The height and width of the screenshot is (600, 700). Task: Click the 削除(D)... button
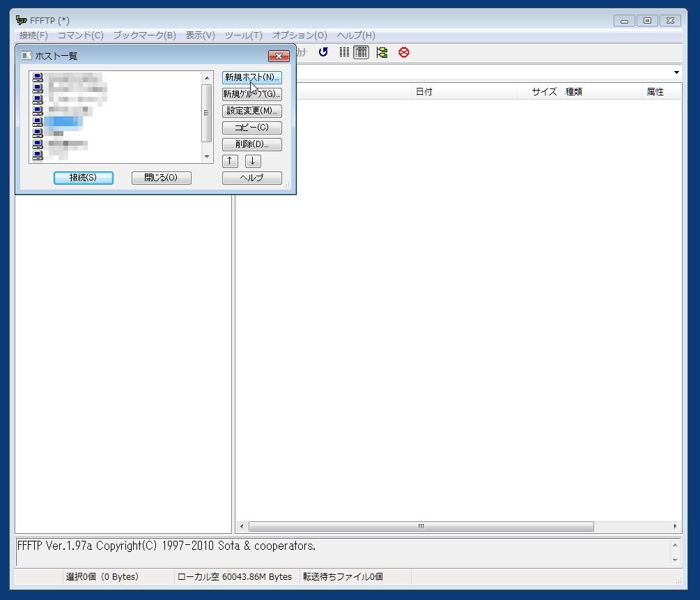coord(251,144)
